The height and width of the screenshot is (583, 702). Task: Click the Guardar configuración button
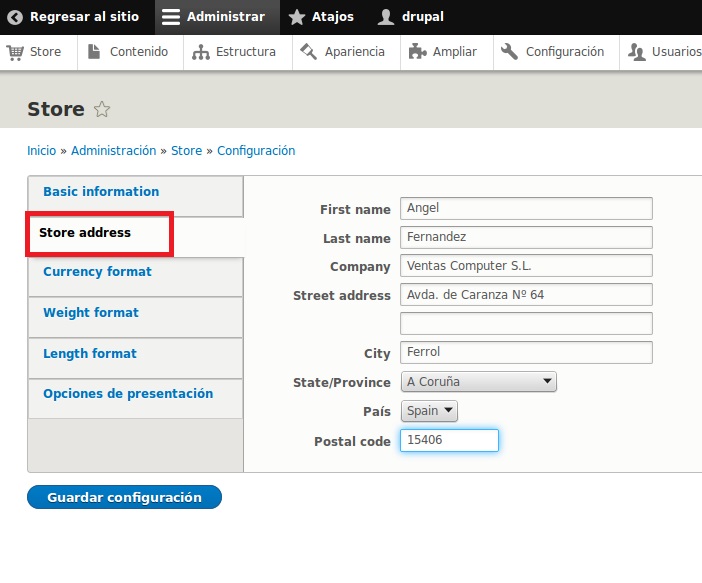coord(124,497)
